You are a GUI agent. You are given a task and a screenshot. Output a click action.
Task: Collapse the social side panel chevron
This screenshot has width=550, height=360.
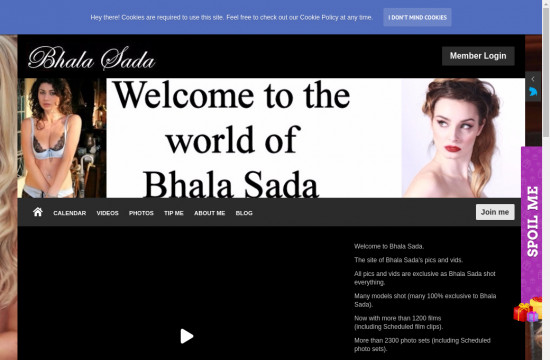[x=533, y=79]
